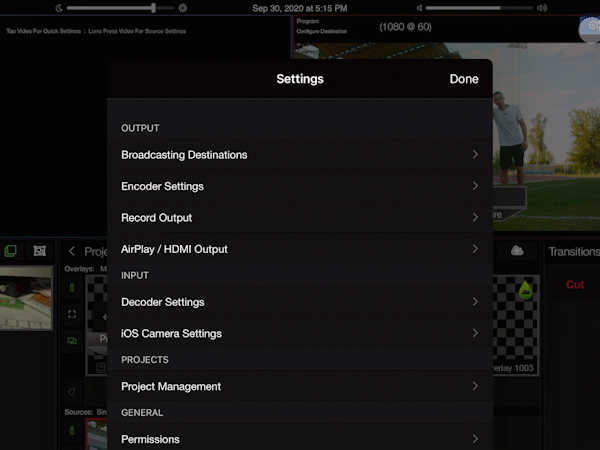Adjust the volume slider at top
Viewport: 600px width, 450px height.
tap(475, 8)
